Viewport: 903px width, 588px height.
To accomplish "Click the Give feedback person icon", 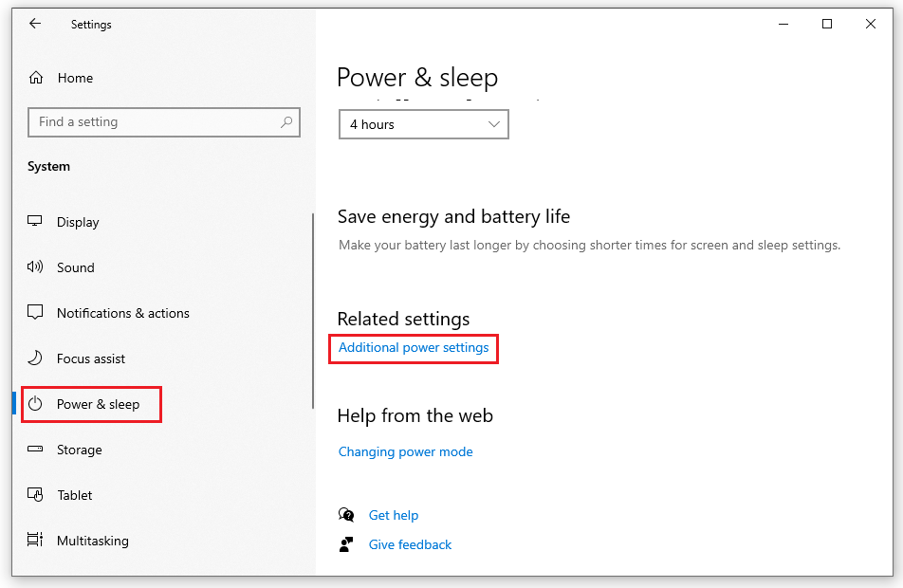I will point(346,544).
